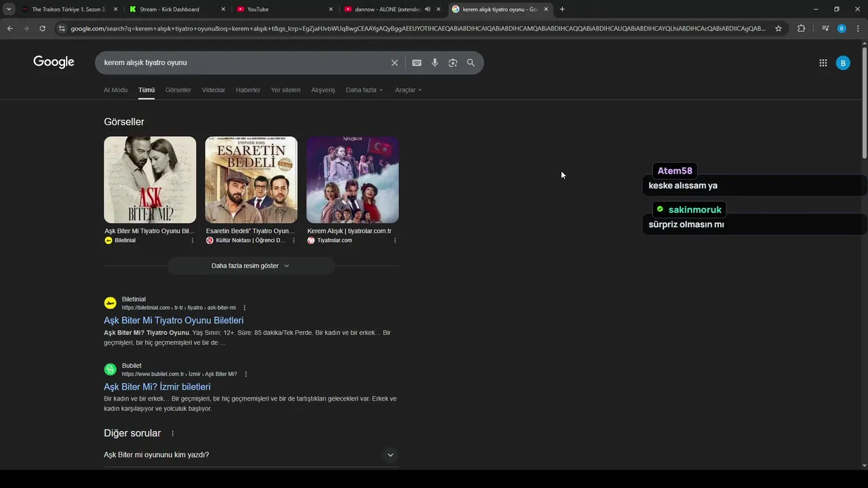Screen dimensions: 868x488
Task: Open the Kerem Alışık tiyatrolar.com thumbnail
Action: coord(353,180)
